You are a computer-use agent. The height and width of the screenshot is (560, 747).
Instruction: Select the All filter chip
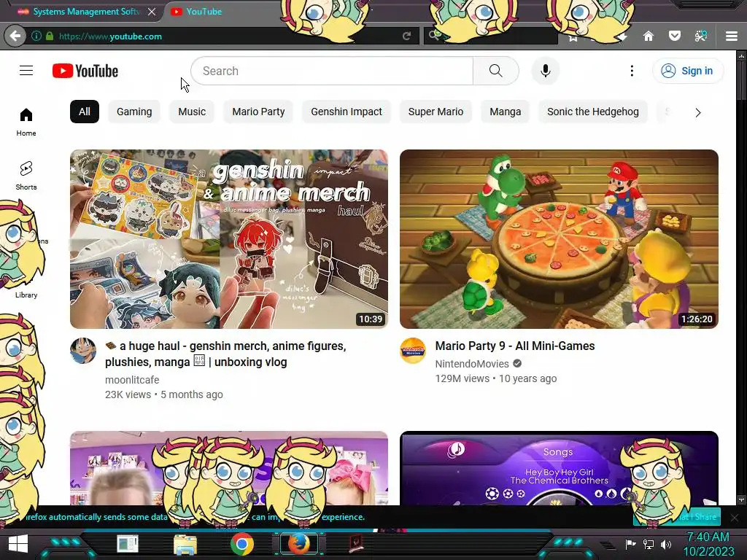click(x=85, y=112)
